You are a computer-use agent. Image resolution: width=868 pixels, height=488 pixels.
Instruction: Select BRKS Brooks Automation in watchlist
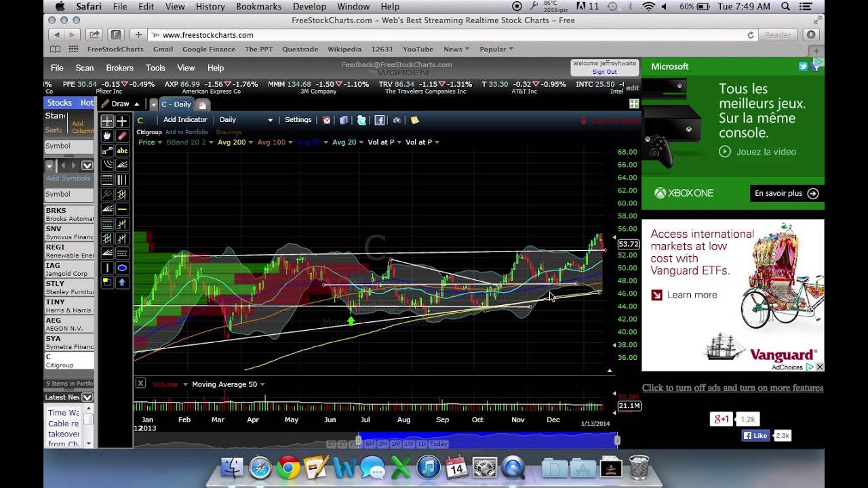point(69,214)
